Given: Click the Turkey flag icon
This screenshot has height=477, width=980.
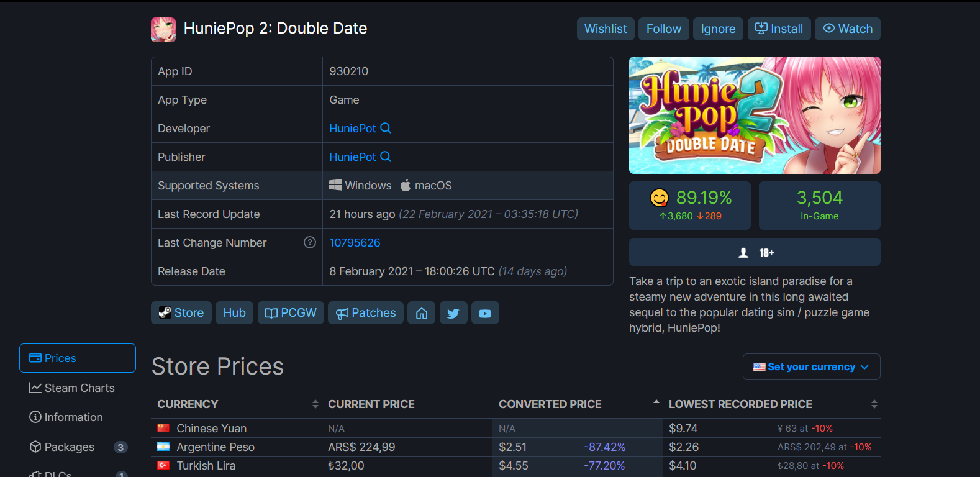Looking at the screenshot, I should (x=163, y=465).
